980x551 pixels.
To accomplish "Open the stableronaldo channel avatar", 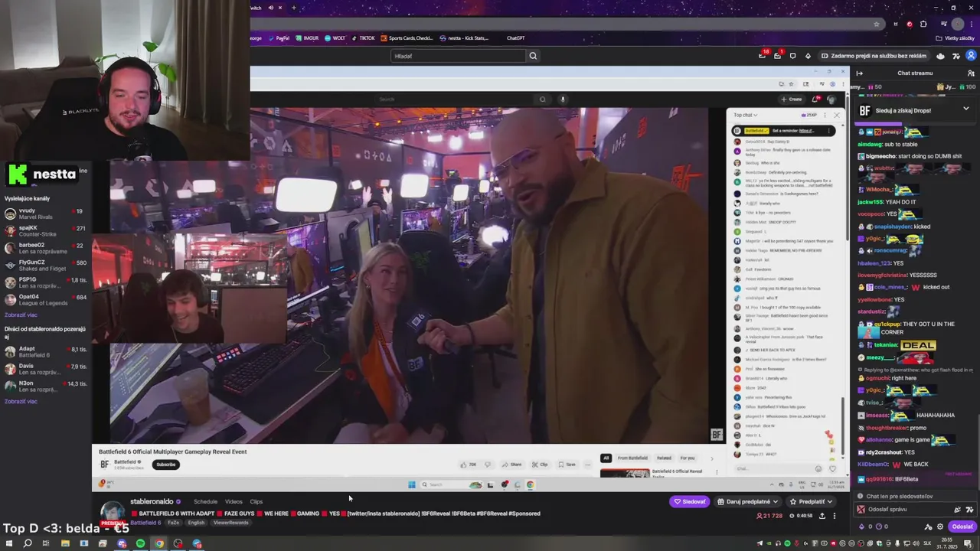I will click(113, 512).
